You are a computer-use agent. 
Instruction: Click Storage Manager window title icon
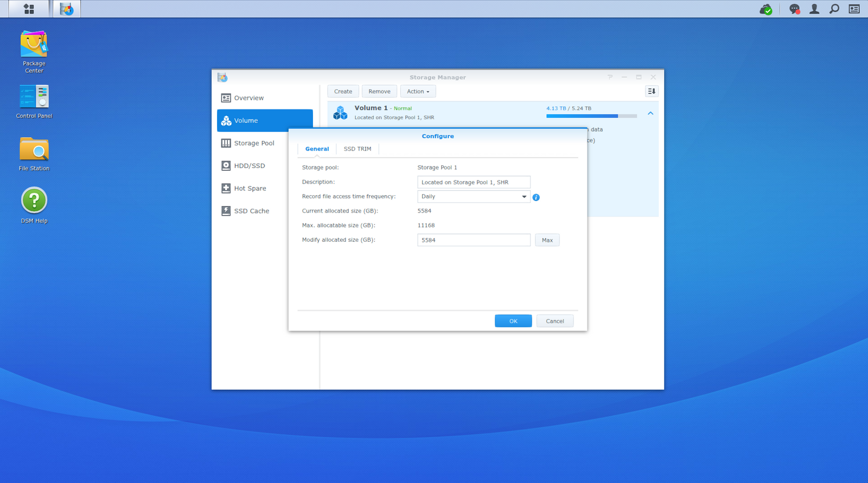point(222,78)
